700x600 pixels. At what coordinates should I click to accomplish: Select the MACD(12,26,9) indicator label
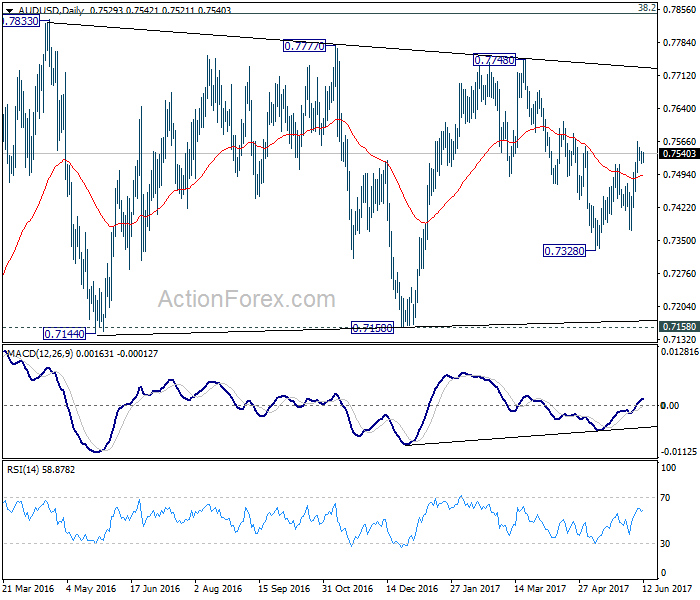[41, 354]
